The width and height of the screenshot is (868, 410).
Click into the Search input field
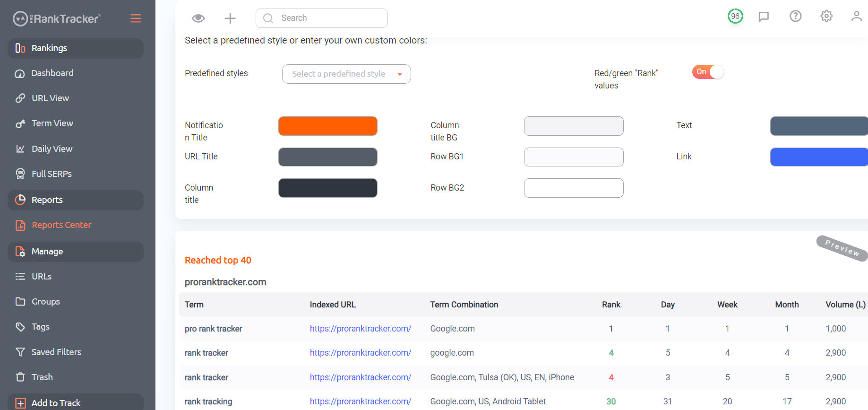point(322,18)
